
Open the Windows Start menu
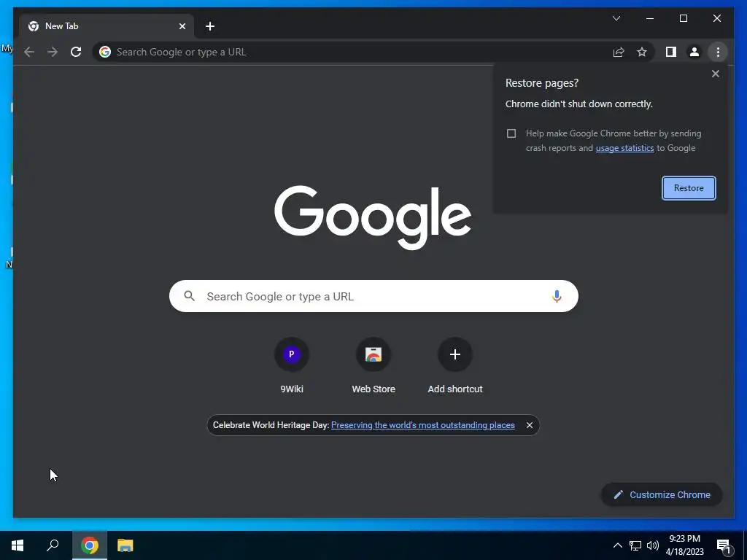point(18,545)
